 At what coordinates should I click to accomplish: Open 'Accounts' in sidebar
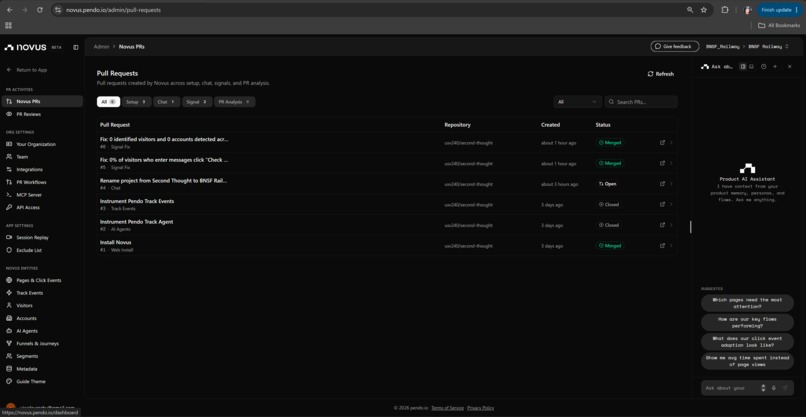pyautogui.click(x=42, y=318)
